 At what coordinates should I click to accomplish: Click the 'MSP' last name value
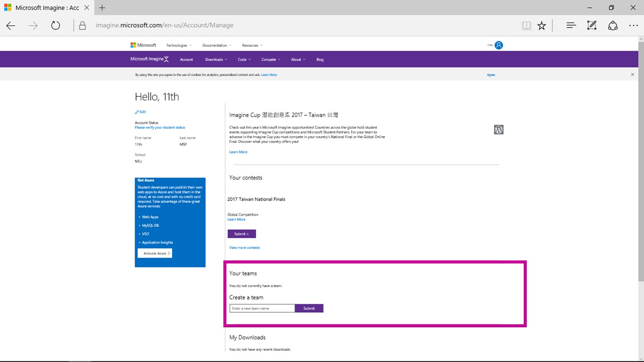pyautogui.click(x=183, y=144)
